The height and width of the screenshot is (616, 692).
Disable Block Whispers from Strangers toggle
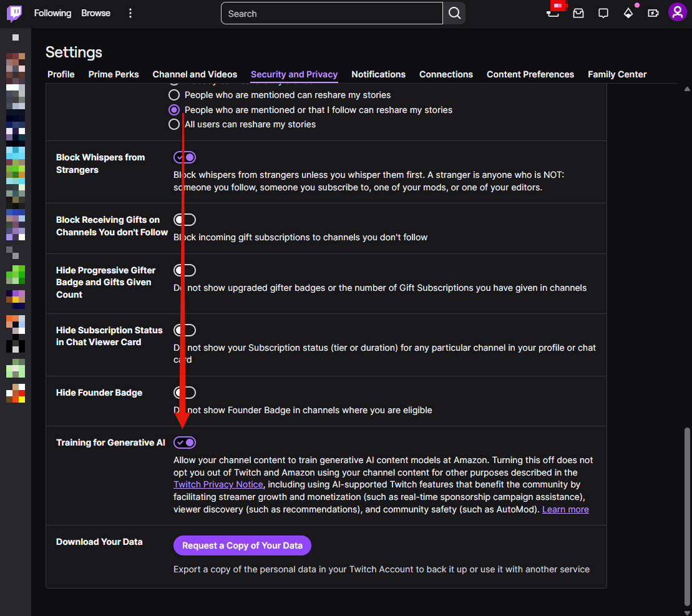[x=185, y=157]
